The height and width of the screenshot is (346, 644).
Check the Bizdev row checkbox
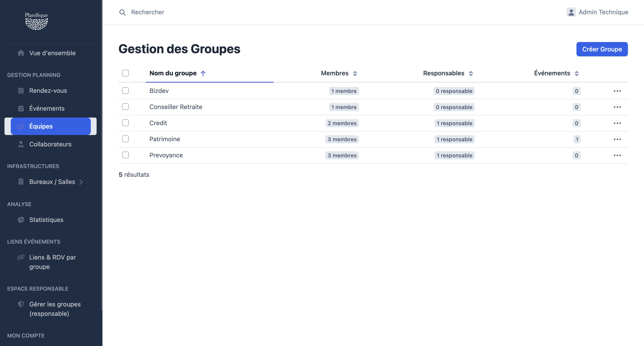125,91
